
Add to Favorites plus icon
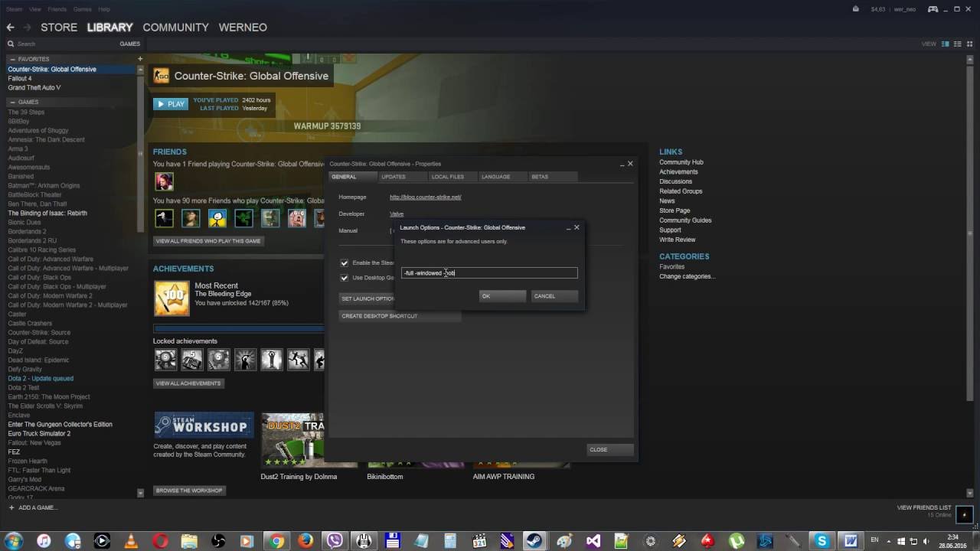[140, 59]
